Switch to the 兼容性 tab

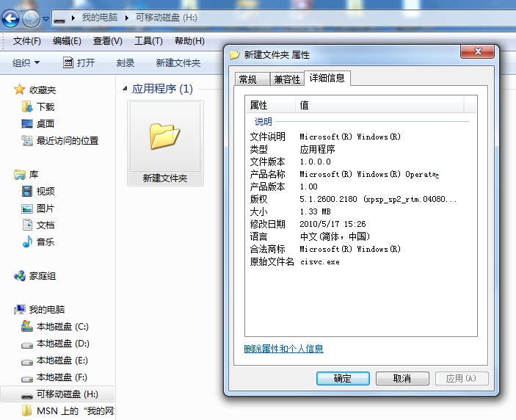[287, 79]
